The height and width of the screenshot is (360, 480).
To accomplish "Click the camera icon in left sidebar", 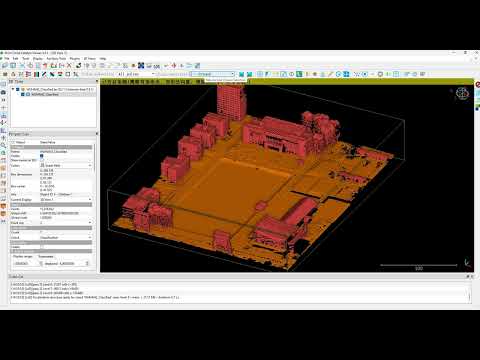I will 4,92.
